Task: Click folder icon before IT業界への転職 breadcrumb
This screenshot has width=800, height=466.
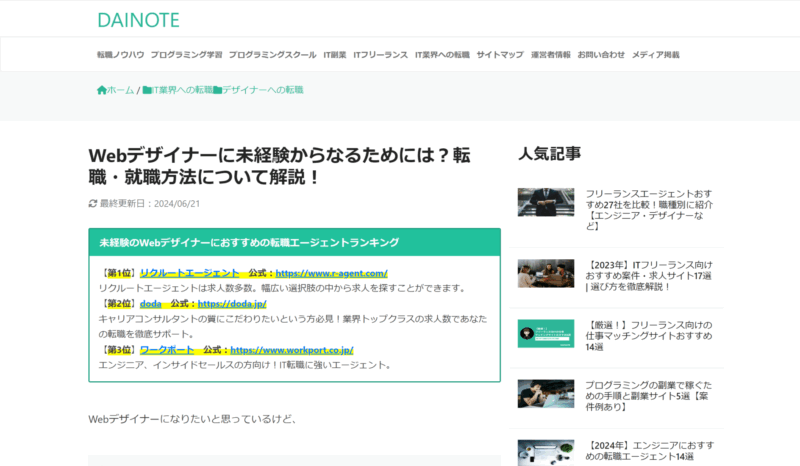Action: point(147,90)
